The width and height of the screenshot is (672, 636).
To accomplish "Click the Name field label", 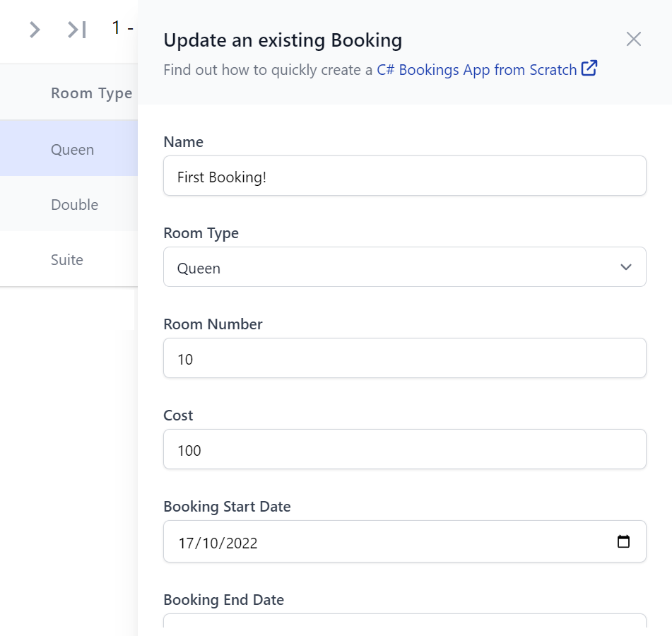I will coord(184,142).
